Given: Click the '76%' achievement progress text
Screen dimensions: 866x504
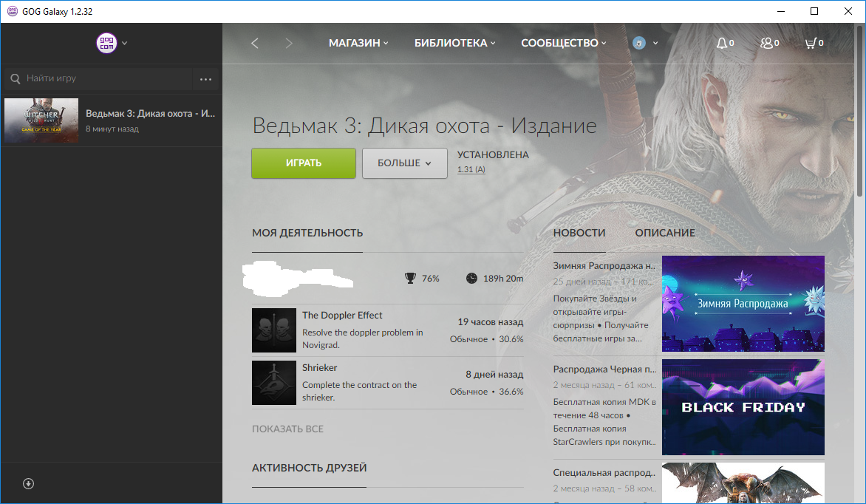Looking at the screenshot, I should pos(430,279).
